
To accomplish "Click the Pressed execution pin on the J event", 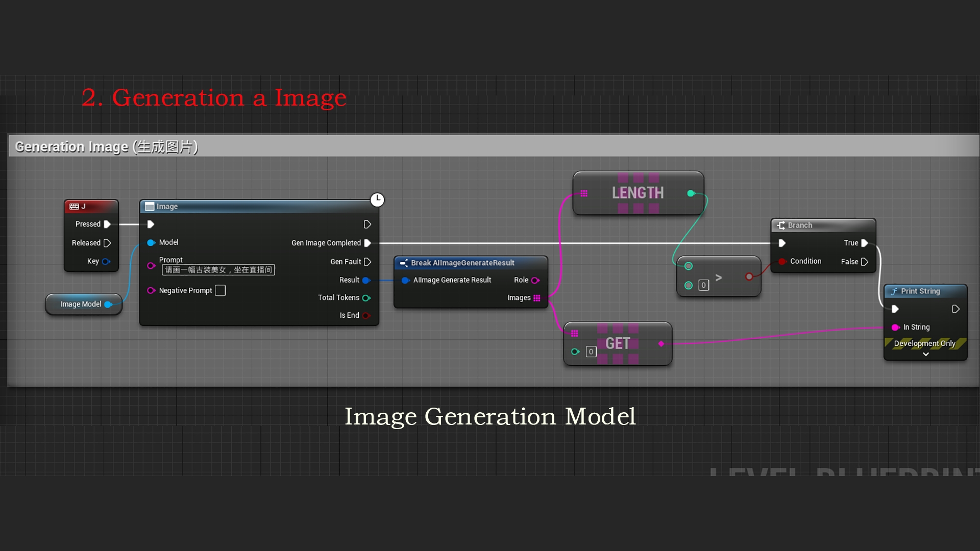I will point(107,224).
